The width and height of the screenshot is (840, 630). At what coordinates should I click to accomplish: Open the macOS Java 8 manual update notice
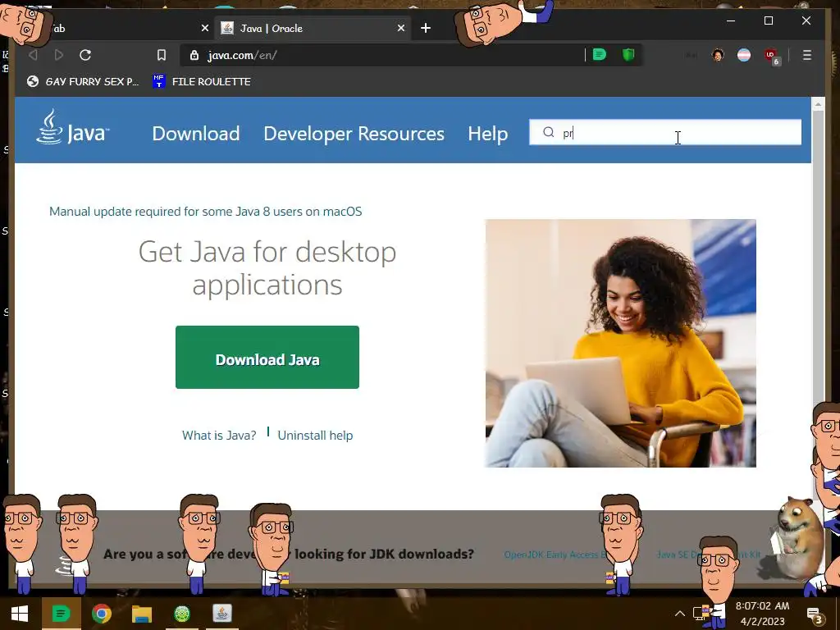(206, 212)
